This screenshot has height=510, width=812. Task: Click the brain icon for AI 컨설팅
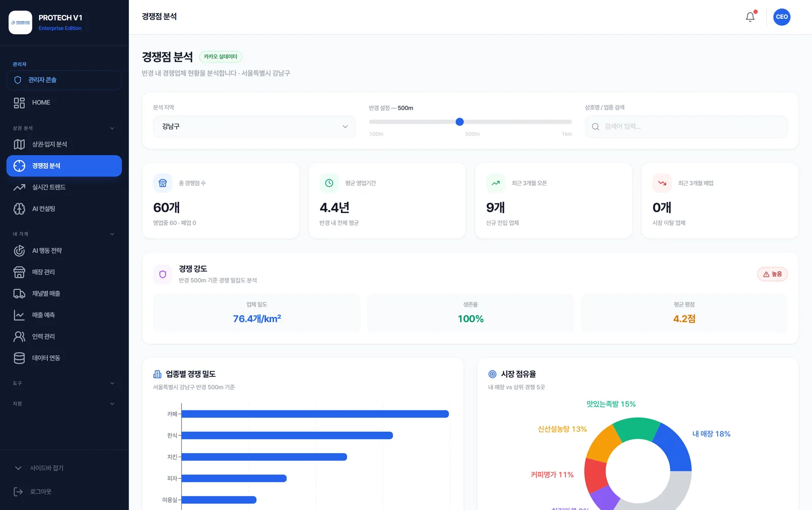tap(19, 209)
